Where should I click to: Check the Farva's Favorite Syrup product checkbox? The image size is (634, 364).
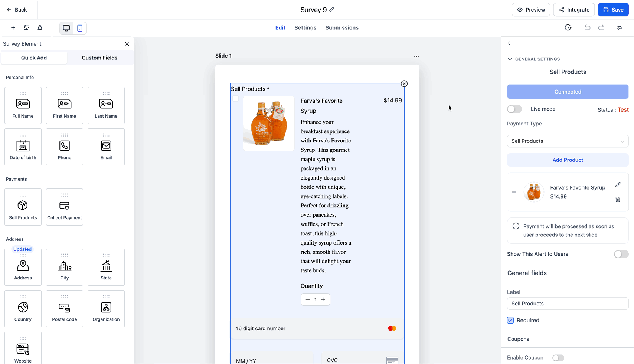235,99
